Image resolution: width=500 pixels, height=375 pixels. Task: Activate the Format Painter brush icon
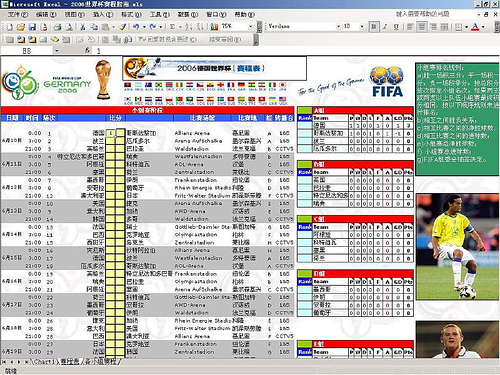coord(122,27)
